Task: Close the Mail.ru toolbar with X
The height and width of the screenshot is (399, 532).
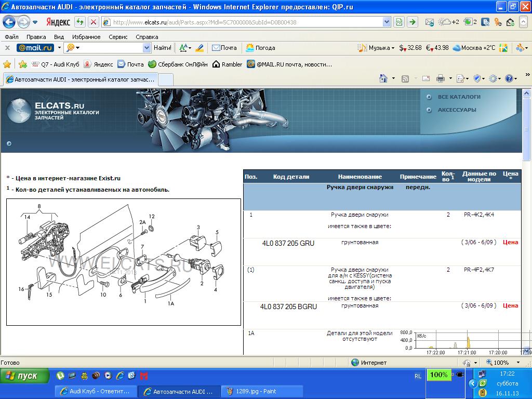Action: tap(7, 48)
